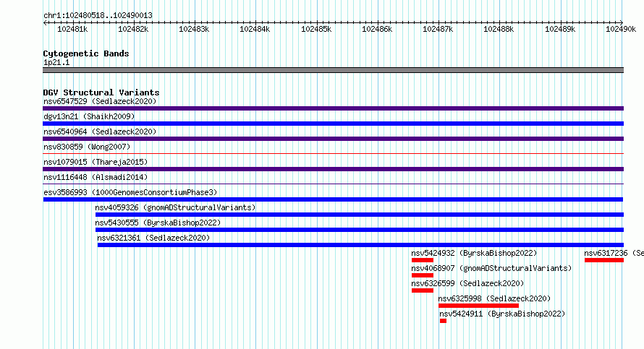The width and height of the screenshot is (644, 349).
Task: Click the blue bar below nsv6321361
Action: (x=360, y=245)
